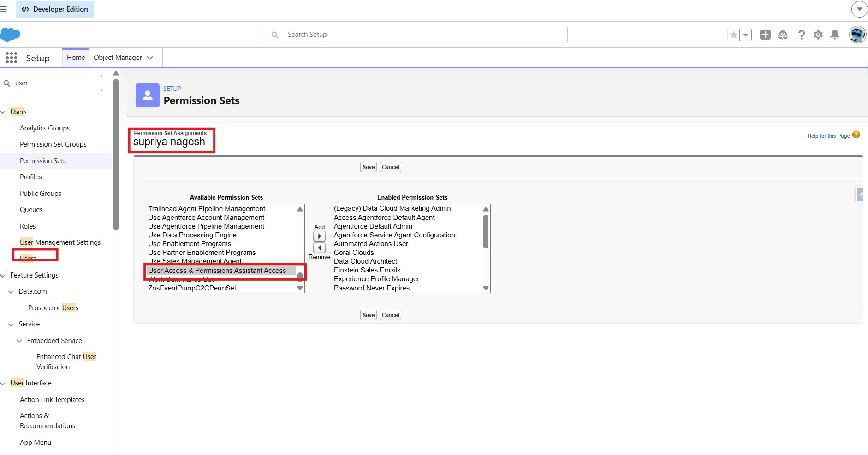Image resolution: width=868 pixels, height=455 pixels.
Task: Click the bottom Cancel button
Action: [391, 315]
